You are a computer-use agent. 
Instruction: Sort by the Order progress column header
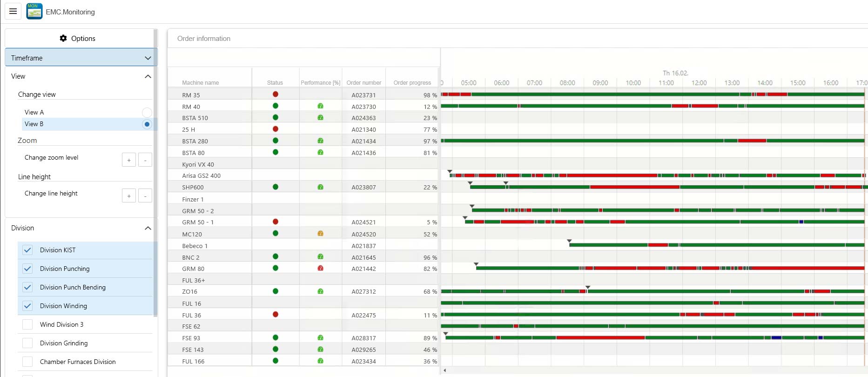[x=412, y=83]
